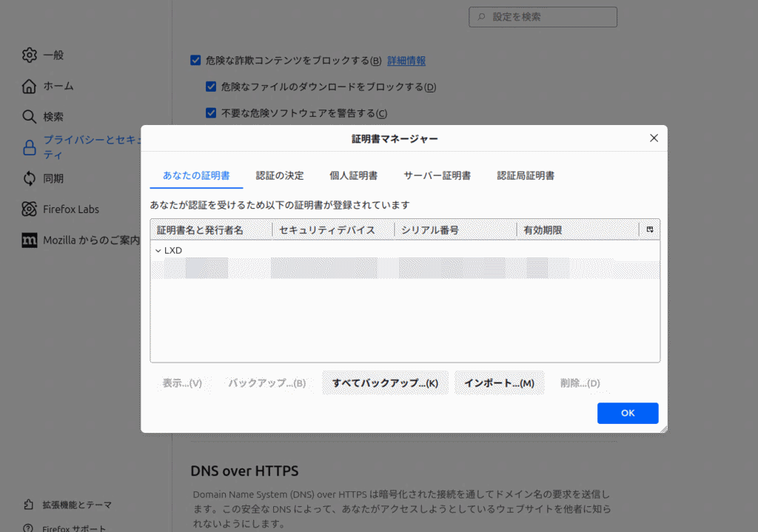This screenshot has width=758, height=532.
Task: Click the blue OK button
Action: click(627, 413)
